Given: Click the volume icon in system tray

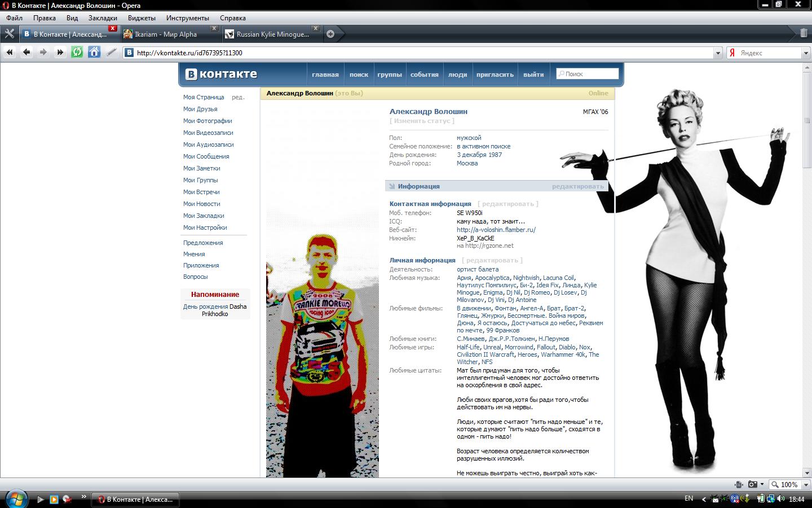Looking at the screenshot, I should pyautogui.click(x=780, y=499).
